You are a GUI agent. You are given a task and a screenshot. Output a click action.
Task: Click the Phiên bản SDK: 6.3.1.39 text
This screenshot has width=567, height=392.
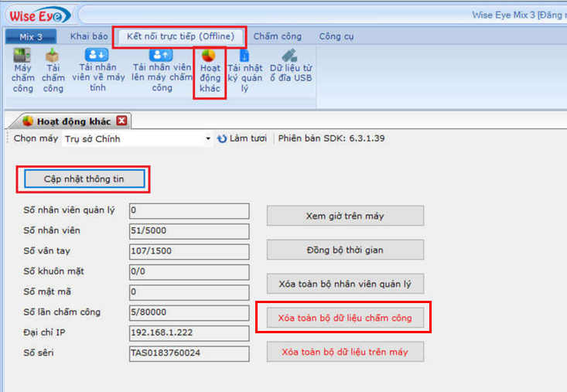[331, 138]
